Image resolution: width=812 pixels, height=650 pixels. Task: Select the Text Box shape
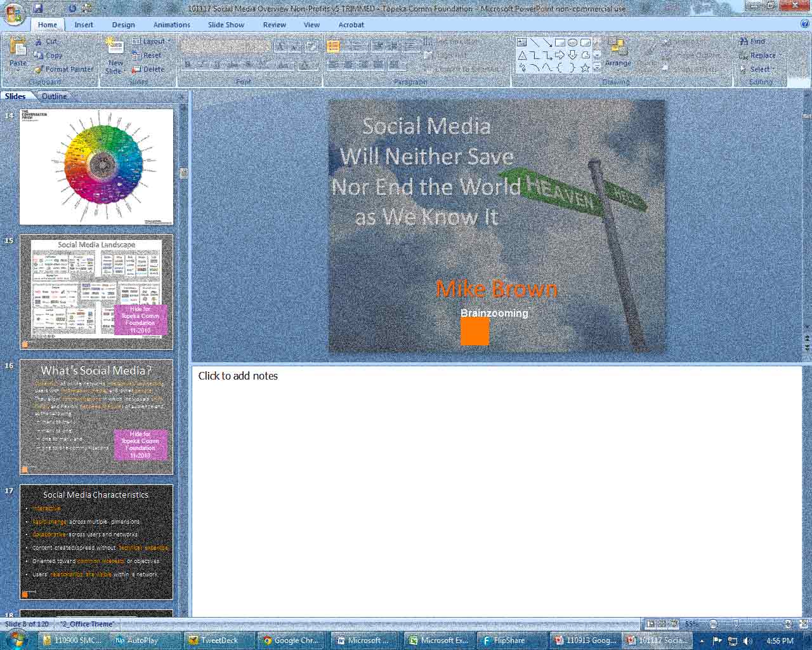point(521,43)
